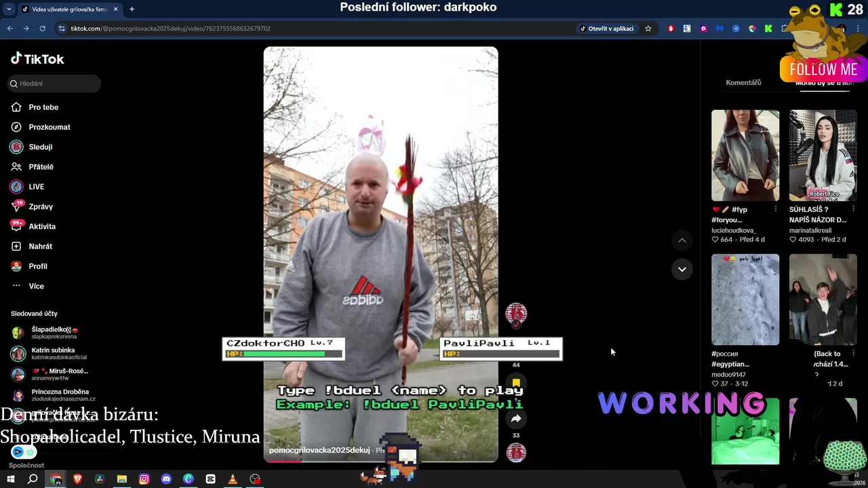Viewport: 868px width, 488px height.
Task: Expand the Více menu
Action: [x=36, y=286]
